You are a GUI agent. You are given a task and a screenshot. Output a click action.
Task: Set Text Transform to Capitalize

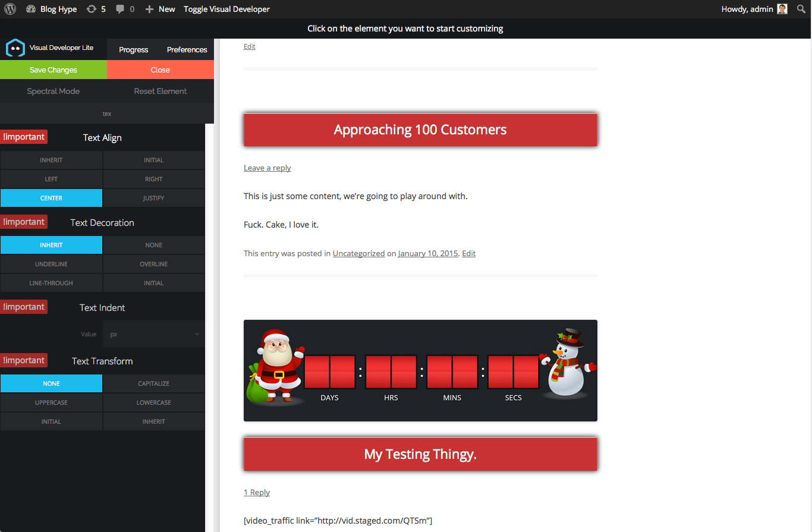pyautogui.click(x=153, y=383)
